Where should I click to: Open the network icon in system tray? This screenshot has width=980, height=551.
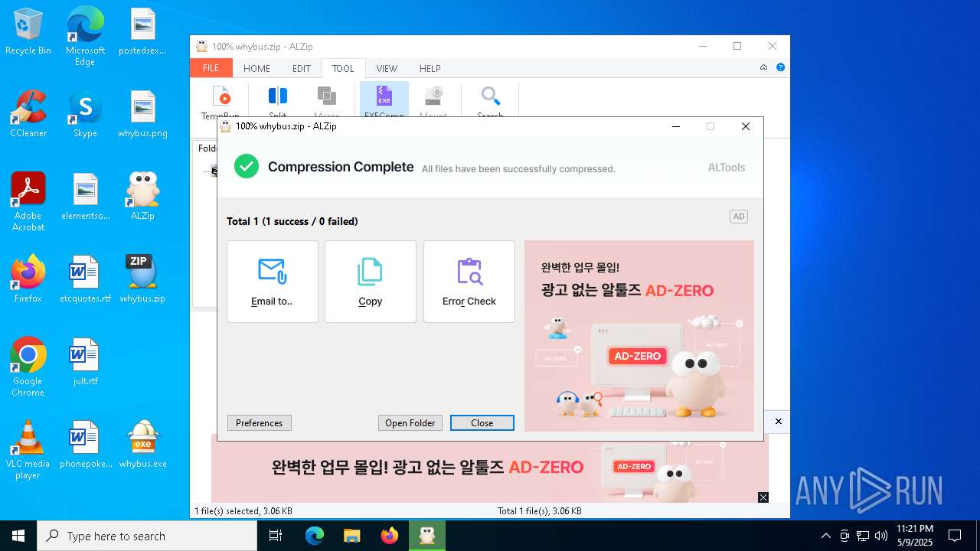point(863,536)
